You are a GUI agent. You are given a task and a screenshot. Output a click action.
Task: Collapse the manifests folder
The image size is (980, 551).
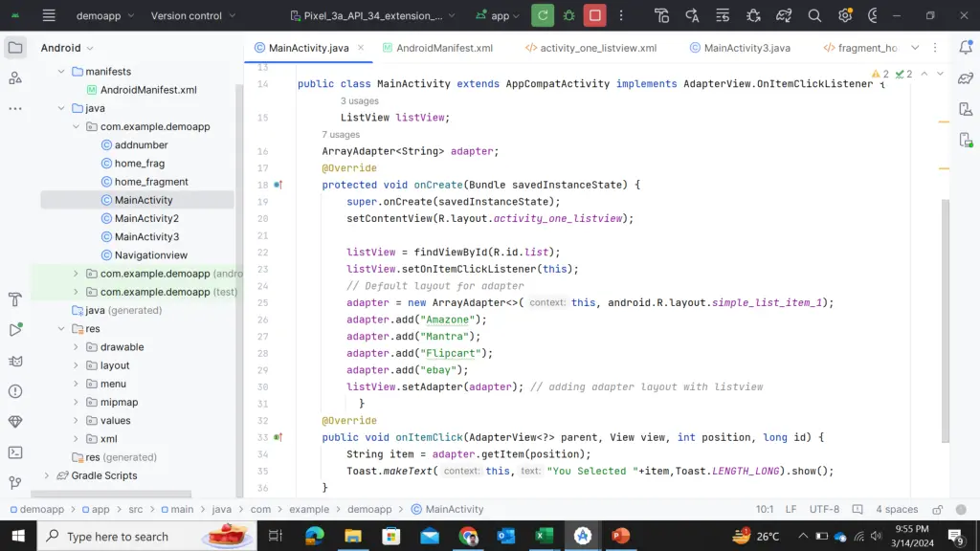point(61,71)
